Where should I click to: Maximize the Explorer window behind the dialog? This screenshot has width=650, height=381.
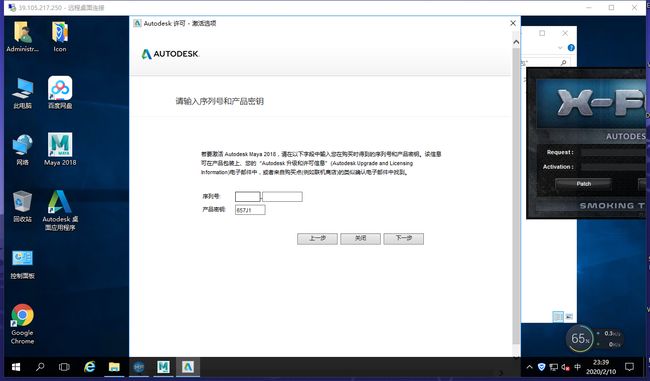(542, 33)
